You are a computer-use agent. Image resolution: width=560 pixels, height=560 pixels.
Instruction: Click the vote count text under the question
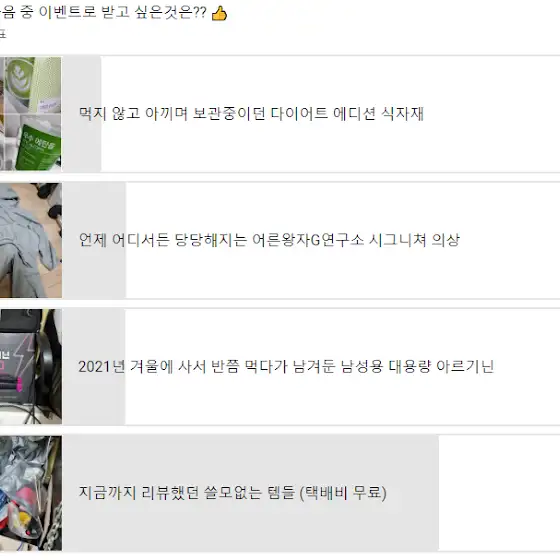pyautogui.click(x=3, y=34)
